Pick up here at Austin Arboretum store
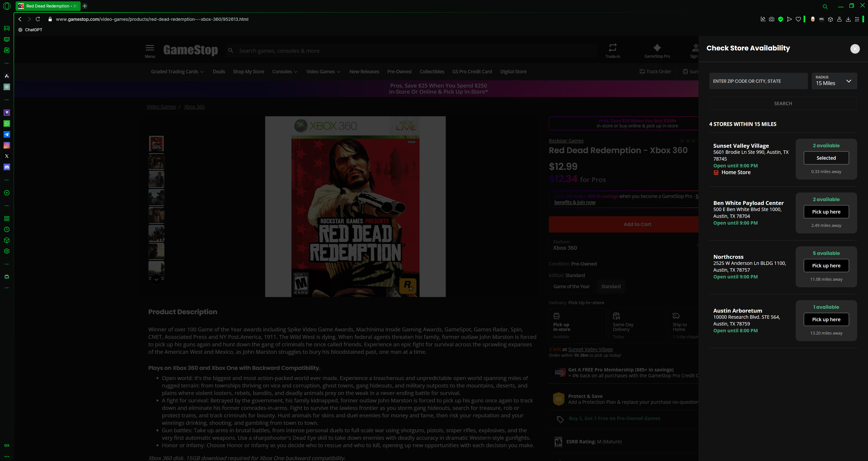This screenshot has width=868, height=461. 826,319
